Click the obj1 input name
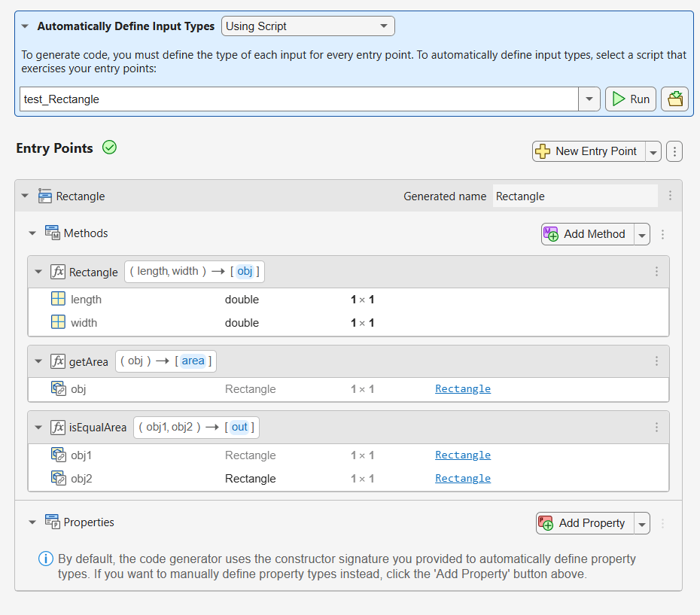 coord(81,455)
